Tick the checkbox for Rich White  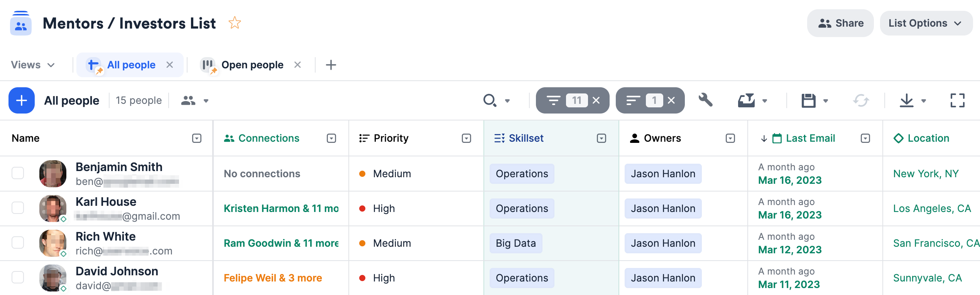(x=18, y=242)
